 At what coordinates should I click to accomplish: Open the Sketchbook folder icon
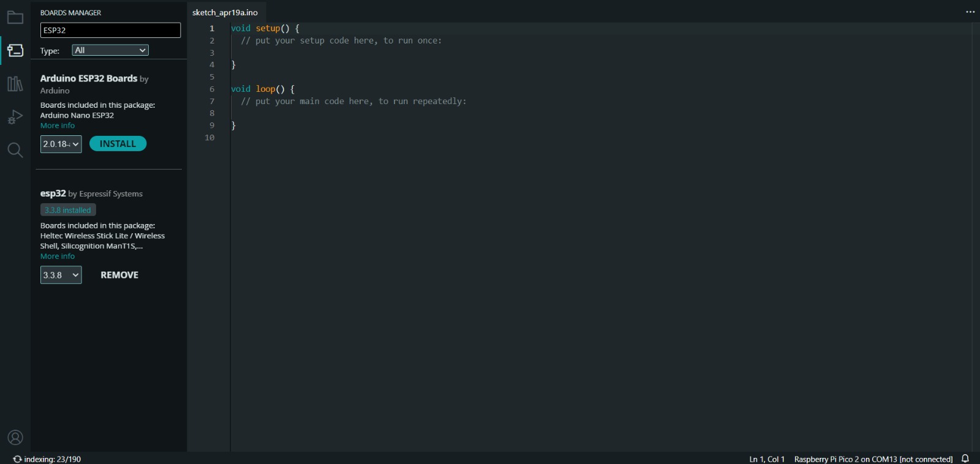click(x=15, y=18)
